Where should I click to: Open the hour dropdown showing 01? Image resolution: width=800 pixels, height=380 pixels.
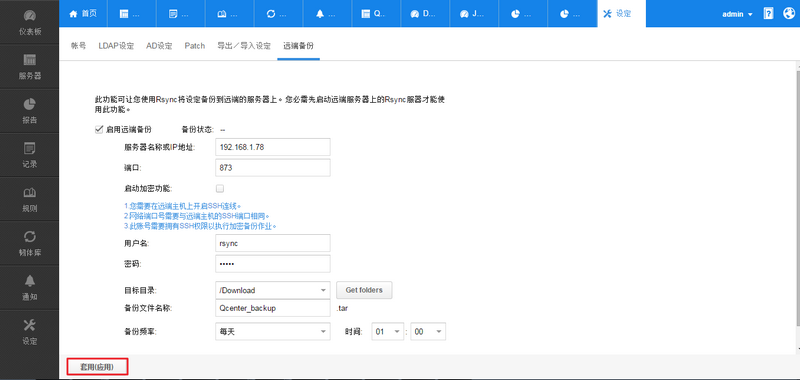click(388, 332)
